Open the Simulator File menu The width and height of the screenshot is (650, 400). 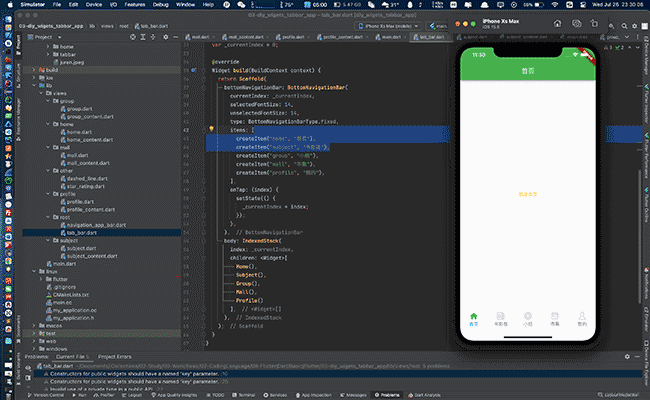click(57, 5)
